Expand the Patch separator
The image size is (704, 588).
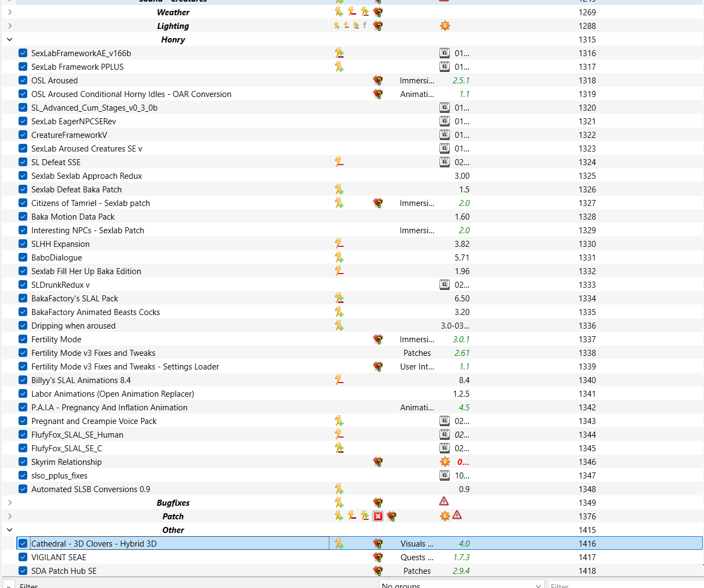click(x=10, y=516)
